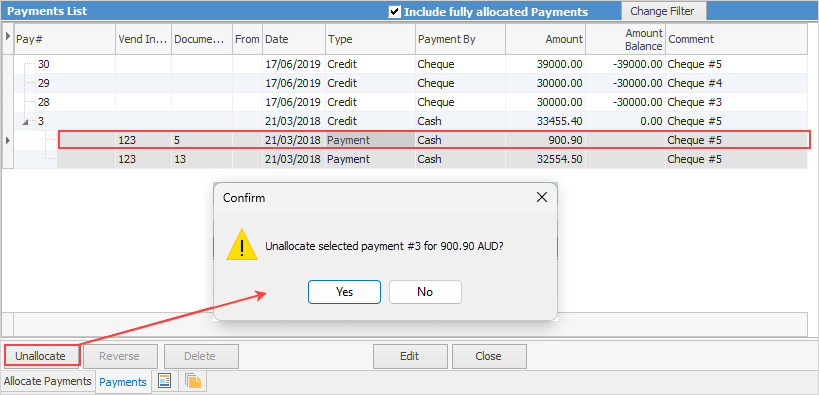Select payment row 28
The image size is (819, 395).
pyautogui.click(x=411, y=102)
